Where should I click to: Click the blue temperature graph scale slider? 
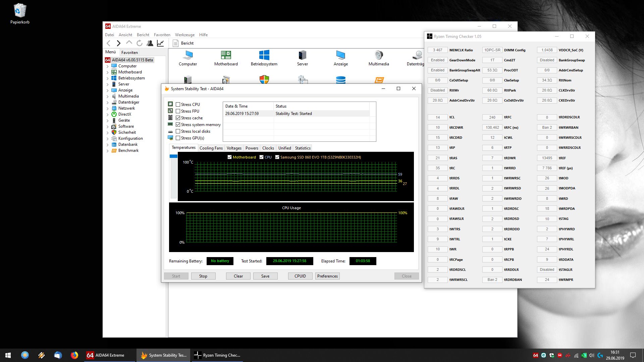click(x=173, y=157)
